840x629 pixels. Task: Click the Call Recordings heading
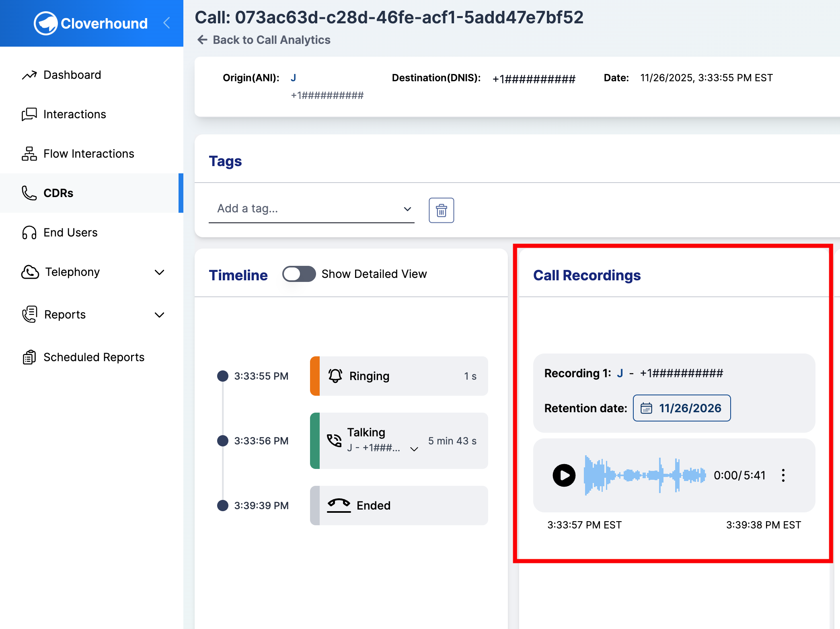pyautogui.click(x=587, y=275)
